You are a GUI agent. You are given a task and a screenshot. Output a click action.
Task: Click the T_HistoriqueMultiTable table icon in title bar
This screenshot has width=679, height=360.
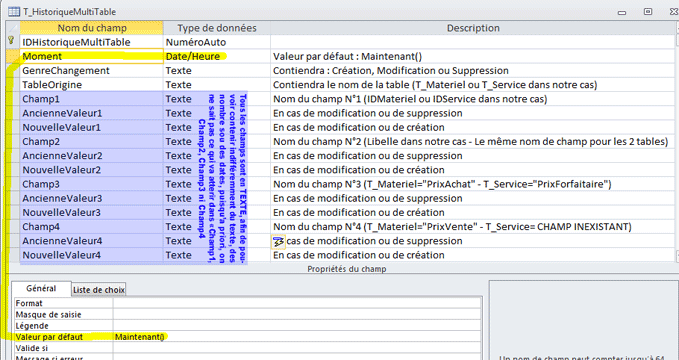coord(13,12)
